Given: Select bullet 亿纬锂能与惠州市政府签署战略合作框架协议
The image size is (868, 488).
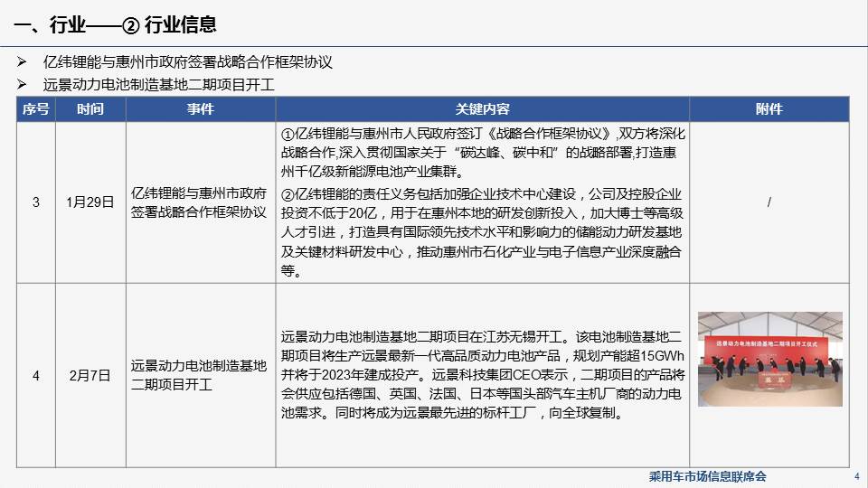Looking at the screenshot, I should point(188,62).
